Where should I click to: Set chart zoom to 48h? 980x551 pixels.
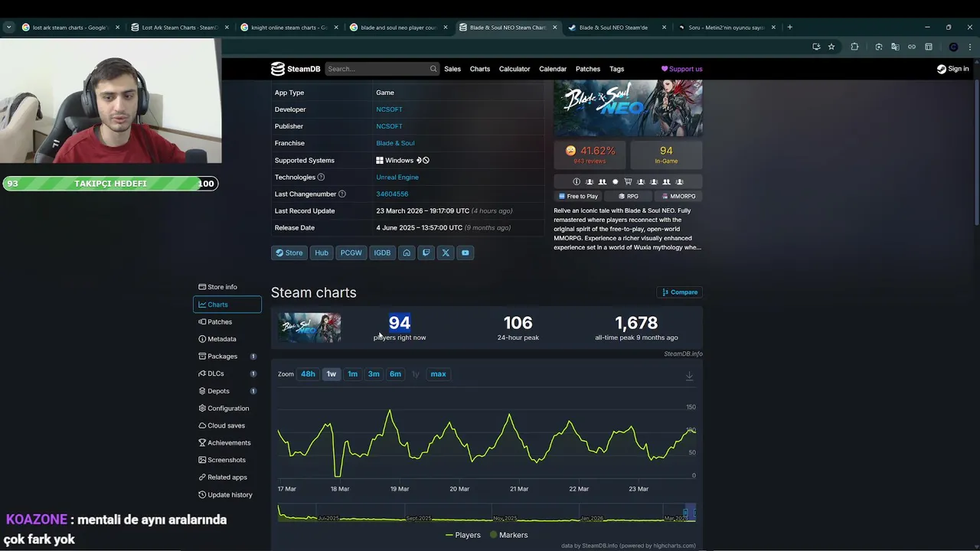[x=308, y=374]
